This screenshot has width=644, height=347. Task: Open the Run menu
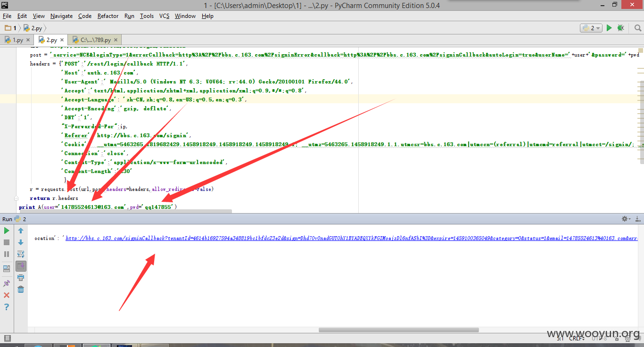129,16
